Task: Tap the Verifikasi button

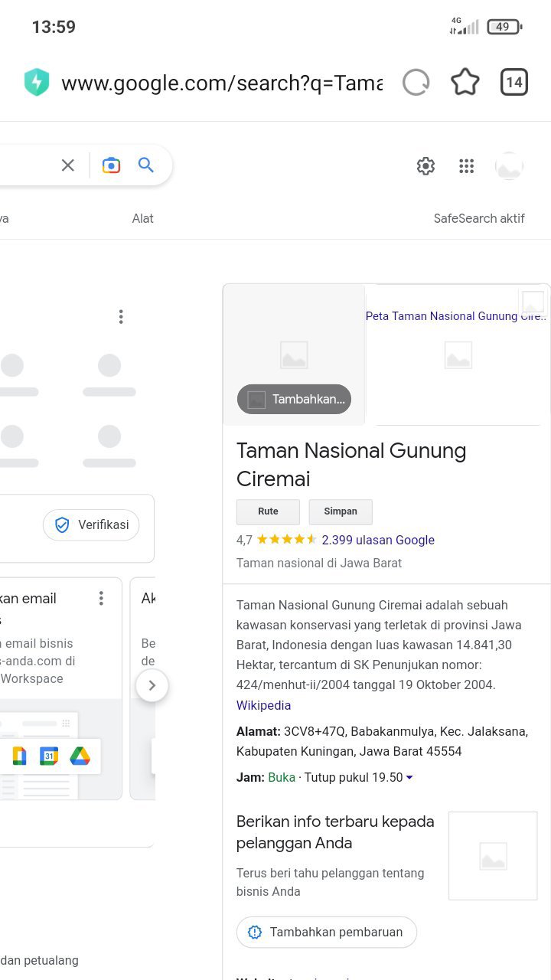Action: pos(91,525)
